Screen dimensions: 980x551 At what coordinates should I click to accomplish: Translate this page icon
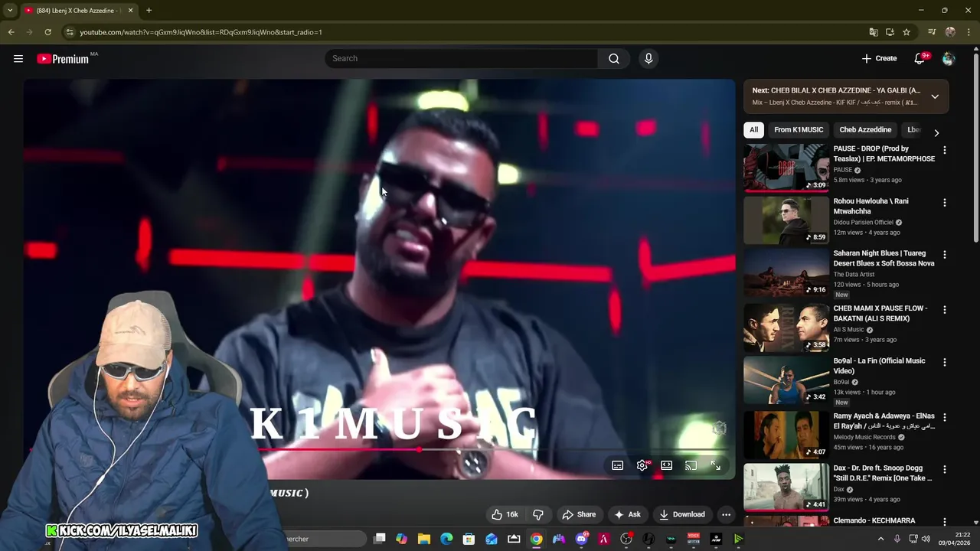(x=874, y=32)
